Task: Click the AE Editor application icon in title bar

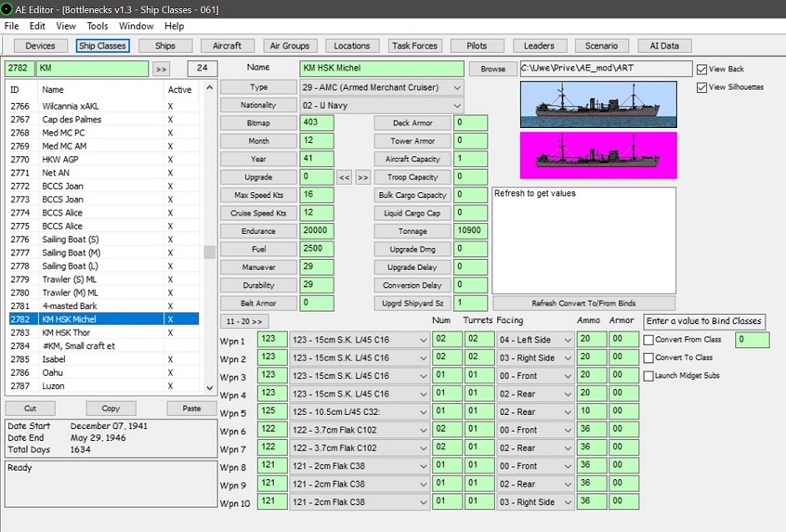Action: (7, 9)
